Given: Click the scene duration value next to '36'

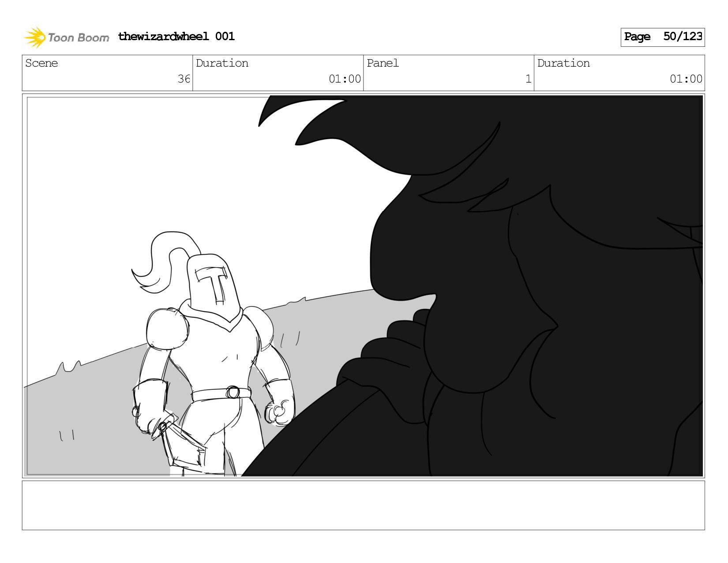Looking at the screenshot, I should coord(345,79).
